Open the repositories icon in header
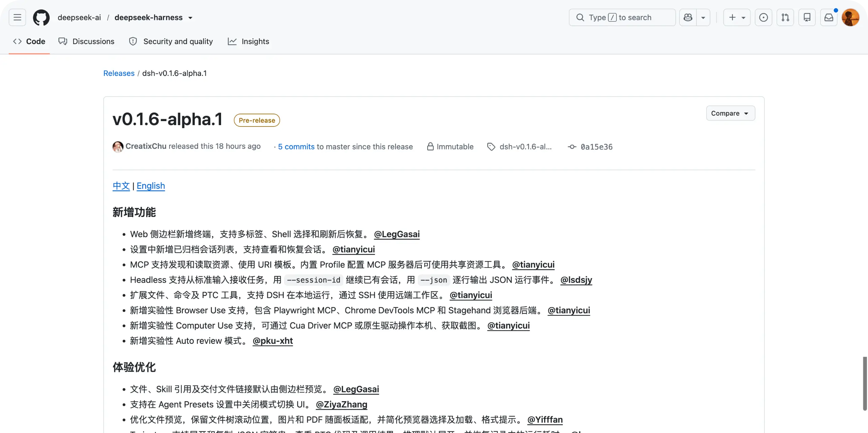The height and width of the screenshot is (433, 868). coord(807,17)
